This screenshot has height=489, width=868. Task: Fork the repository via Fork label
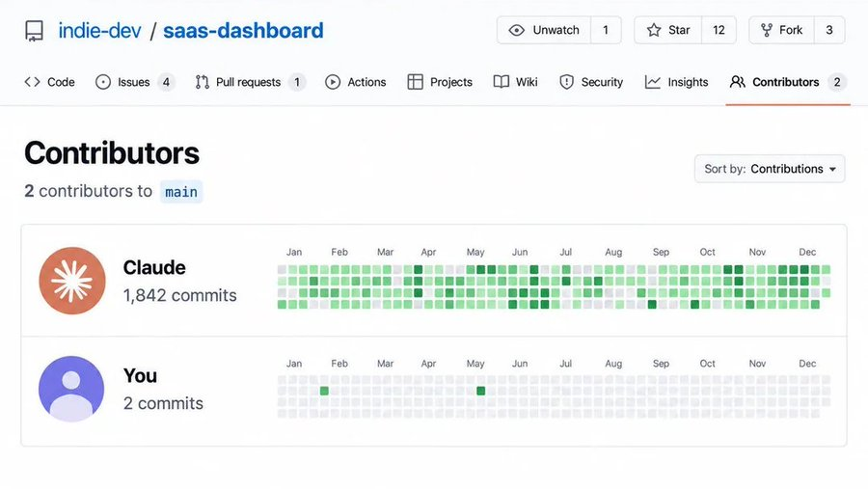(x=791, y=30)
